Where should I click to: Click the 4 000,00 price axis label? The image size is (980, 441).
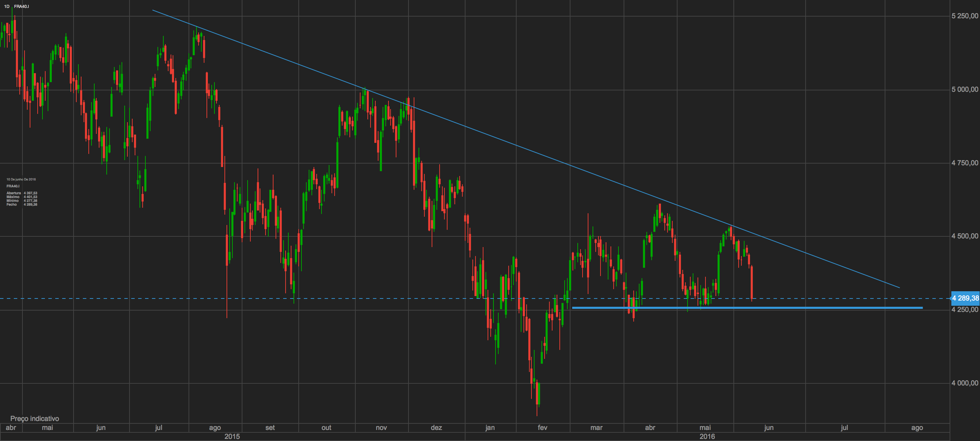(964, 383)
